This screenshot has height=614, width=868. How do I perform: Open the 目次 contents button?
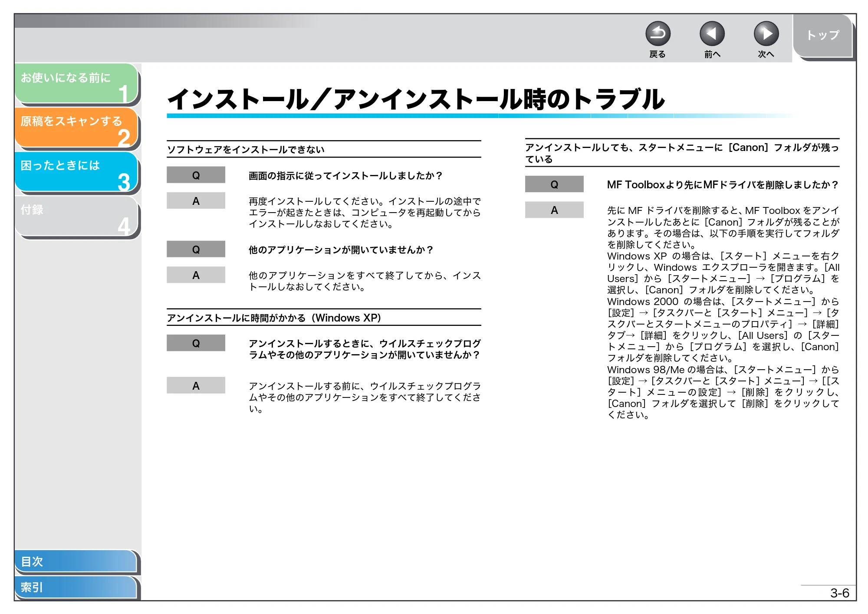(76, 561)
